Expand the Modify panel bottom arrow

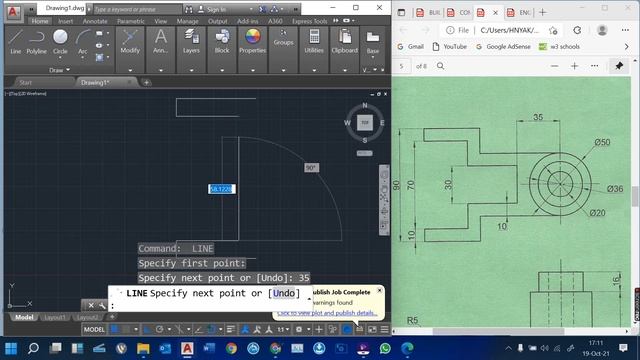click(x=130, y=70)
